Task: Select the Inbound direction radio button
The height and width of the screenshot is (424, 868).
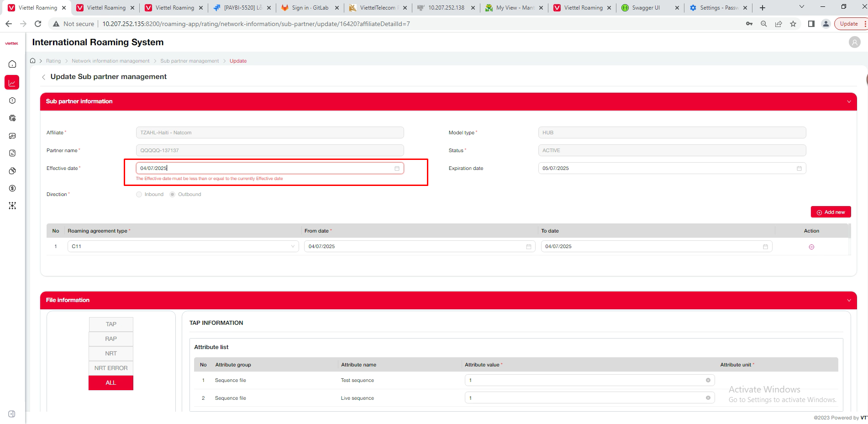Action: pos(139,195)
